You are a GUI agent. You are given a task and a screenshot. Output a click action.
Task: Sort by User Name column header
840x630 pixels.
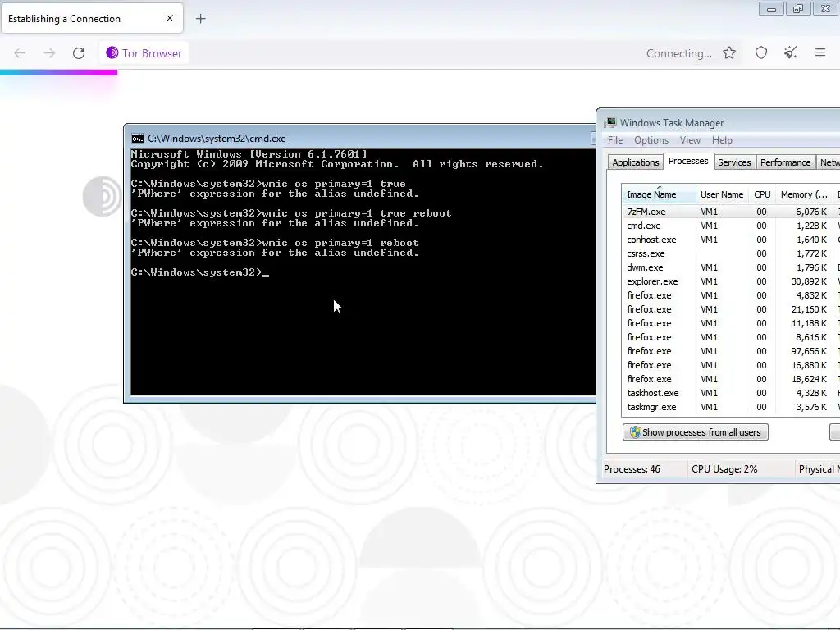pyautogui.click(x=722, y=194)
